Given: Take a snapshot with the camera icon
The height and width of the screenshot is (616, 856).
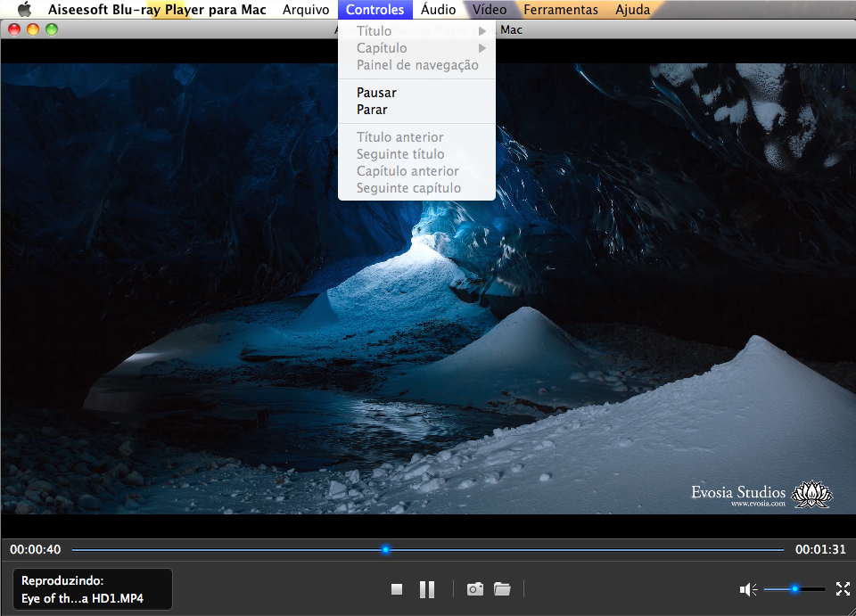Looking at the screenshot, I should 474,589.
